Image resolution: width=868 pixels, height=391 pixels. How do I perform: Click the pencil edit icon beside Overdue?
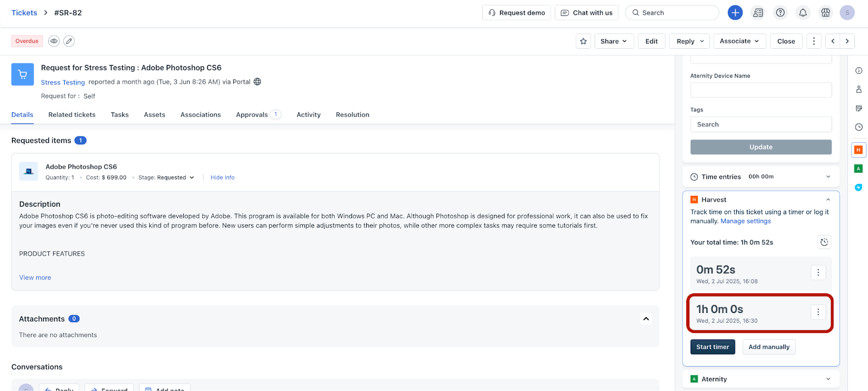coord(69,41)
